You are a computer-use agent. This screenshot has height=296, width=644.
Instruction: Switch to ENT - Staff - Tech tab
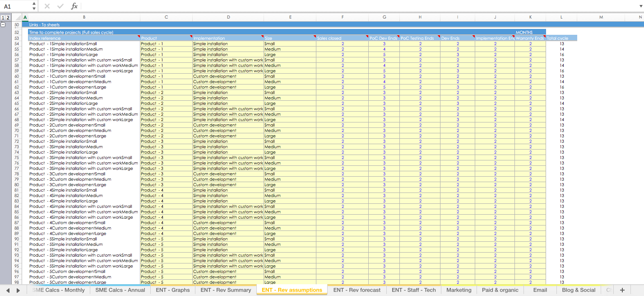click(x=414, y=290)
